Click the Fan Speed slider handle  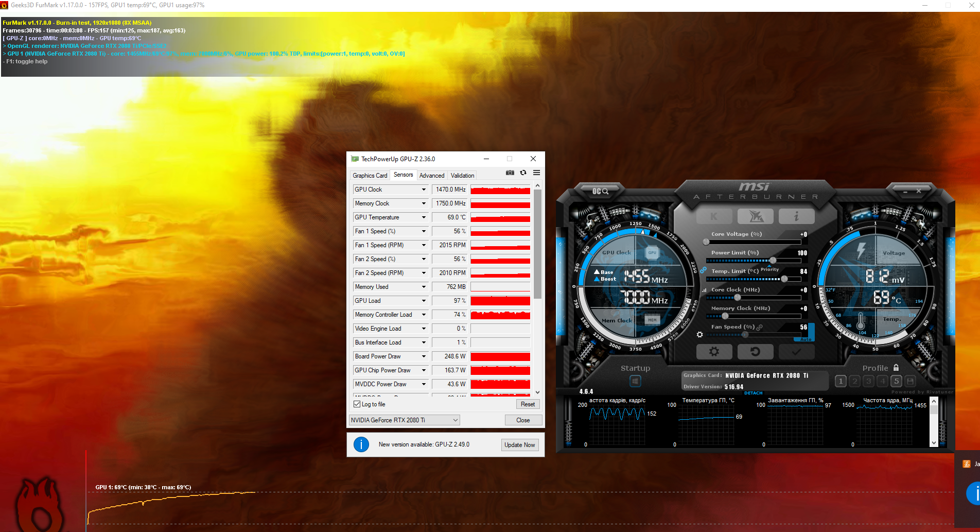[x=745, y=334]
